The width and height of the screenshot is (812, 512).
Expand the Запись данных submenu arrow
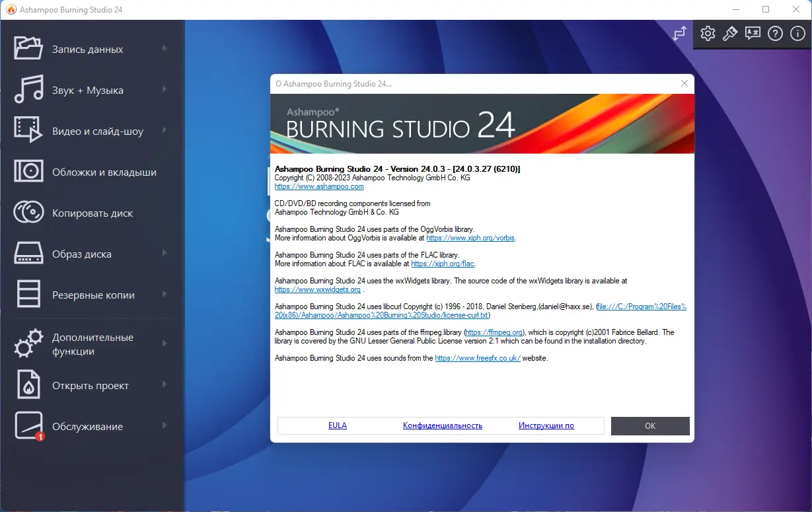click(x=165, y=48)
